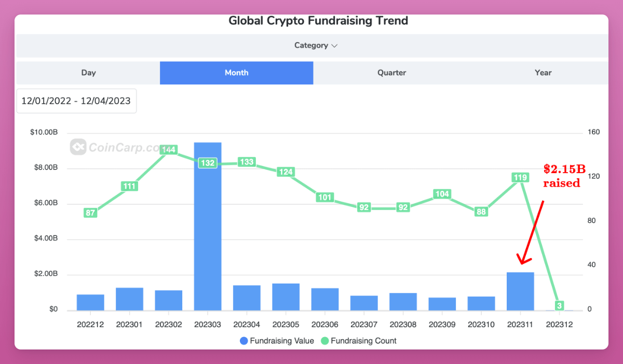Select the Month tab

(x=236, y=73)
